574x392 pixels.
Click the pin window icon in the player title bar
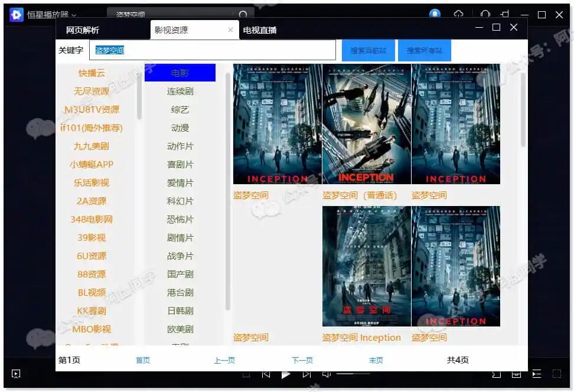(x=505, y=14)
